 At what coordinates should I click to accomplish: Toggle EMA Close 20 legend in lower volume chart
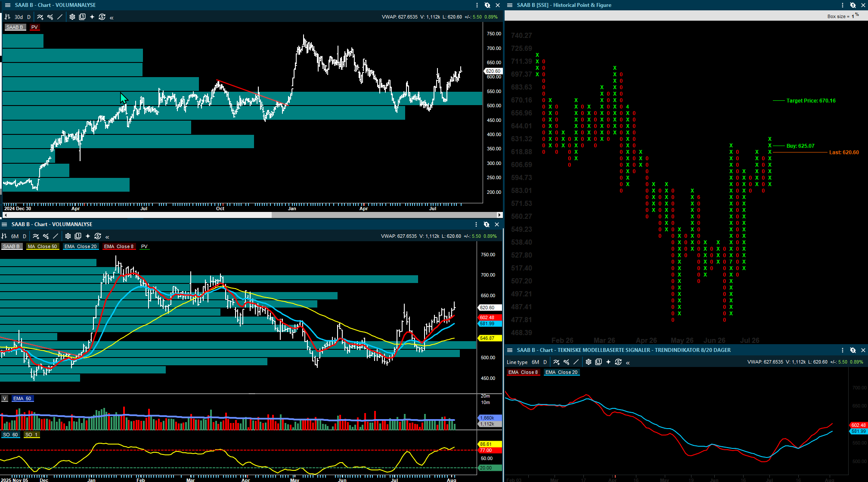pyautogui.click(x=81, y=246)
